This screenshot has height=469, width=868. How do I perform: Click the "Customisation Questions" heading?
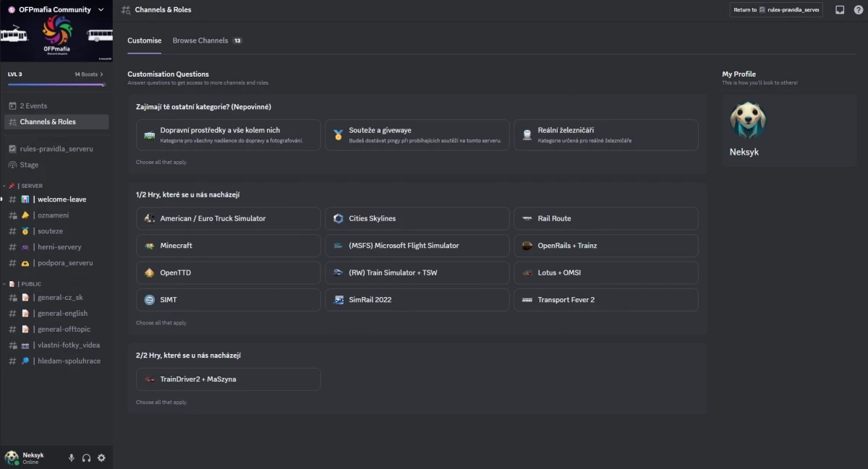click(x=168, y=74)
